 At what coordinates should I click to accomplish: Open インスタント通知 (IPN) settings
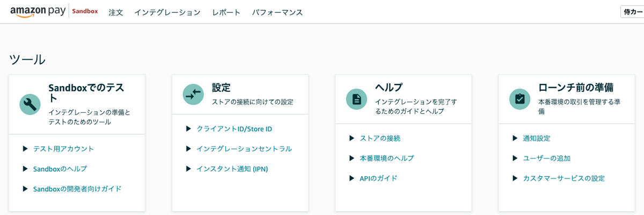click(x=232, y=169)
